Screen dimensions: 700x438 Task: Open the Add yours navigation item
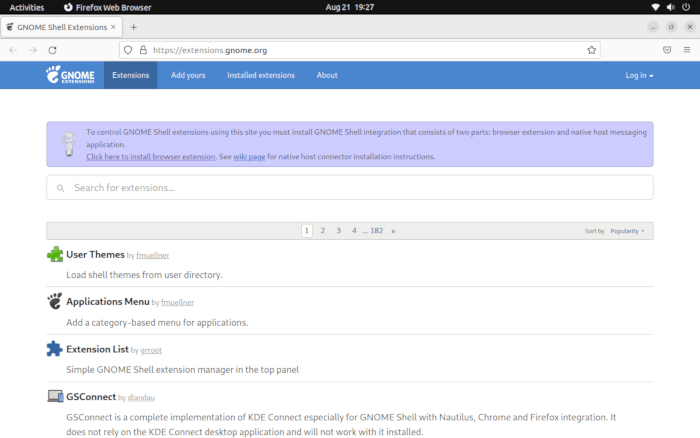(188, 75)
